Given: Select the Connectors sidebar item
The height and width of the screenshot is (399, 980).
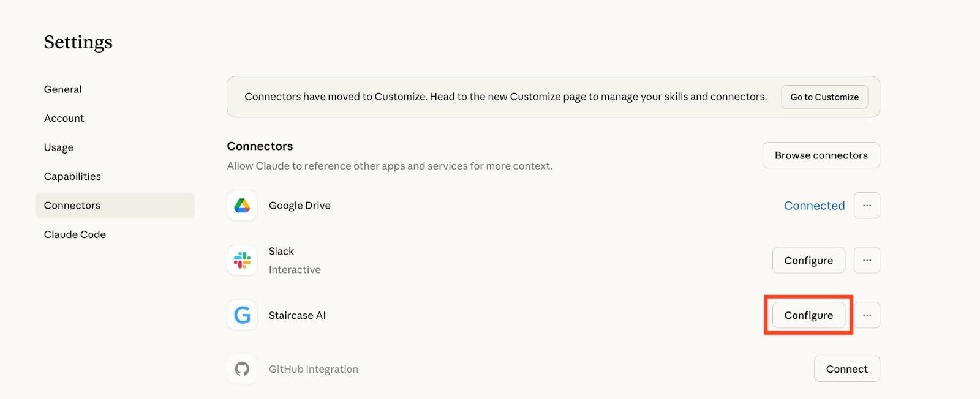Looking at the screenshot, I should 72,205.
